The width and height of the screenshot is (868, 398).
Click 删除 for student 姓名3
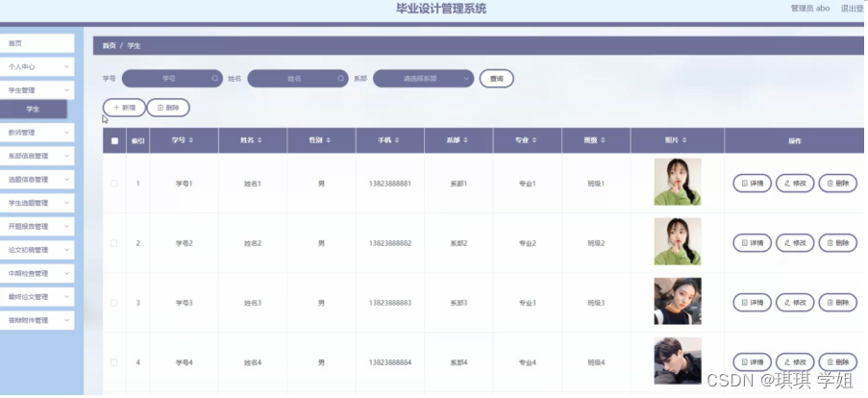point(838,303)
